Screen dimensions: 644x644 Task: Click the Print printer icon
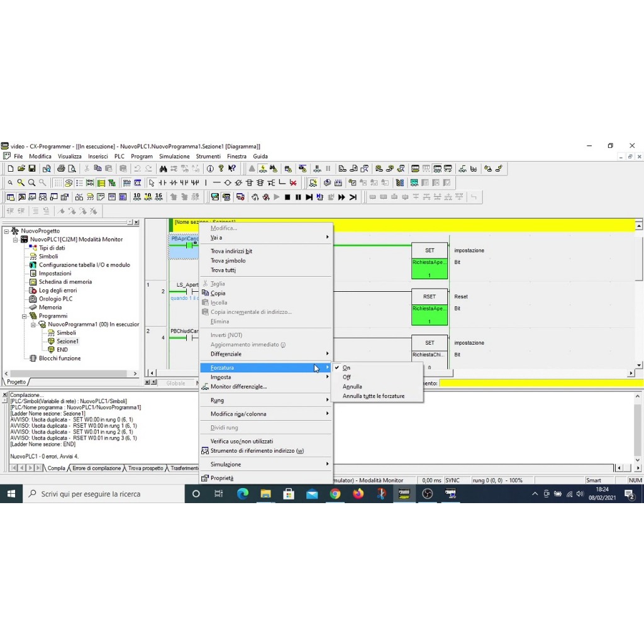(61, 169)
